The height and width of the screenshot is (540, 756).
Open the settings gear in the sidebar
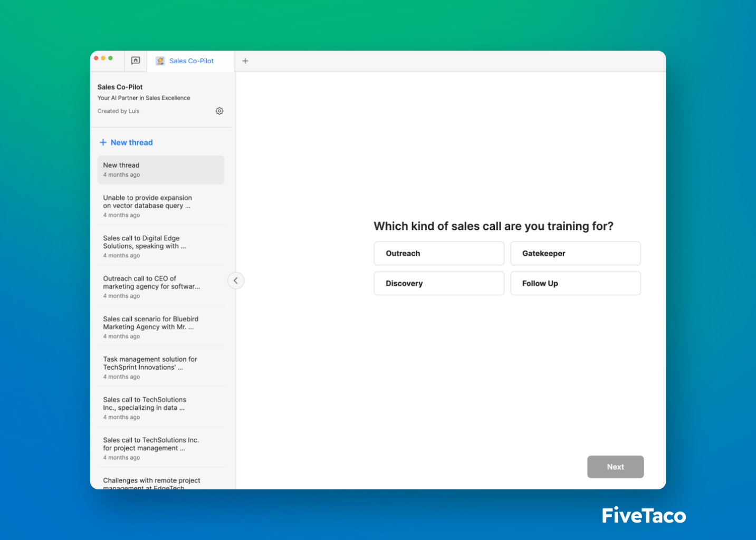pos(219,111)
